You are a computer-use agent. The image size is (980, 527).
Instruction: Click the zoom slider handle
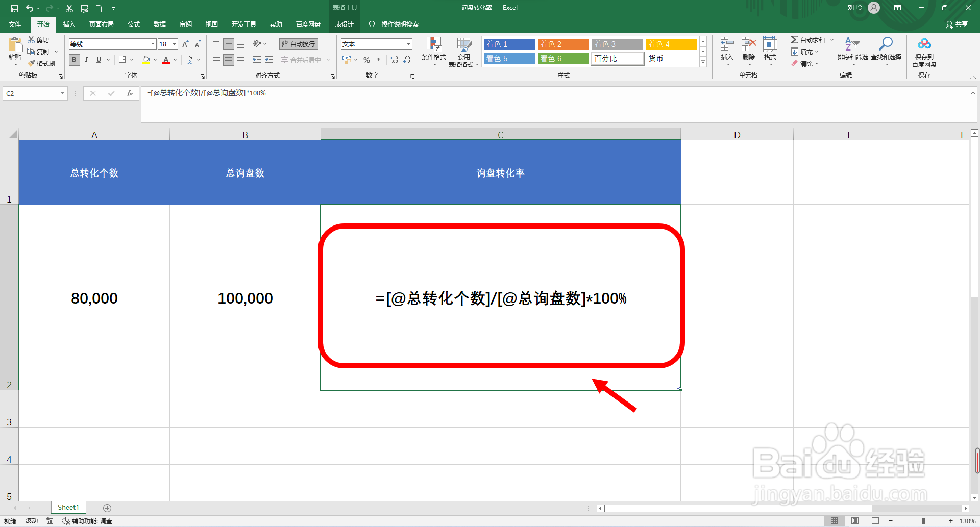pyautogui.click(x=923, y=521)
